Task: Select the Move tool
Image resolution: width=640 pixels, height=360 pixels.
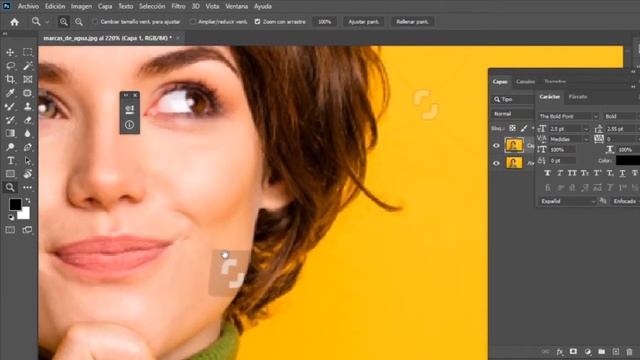Action: coord(10,52)
